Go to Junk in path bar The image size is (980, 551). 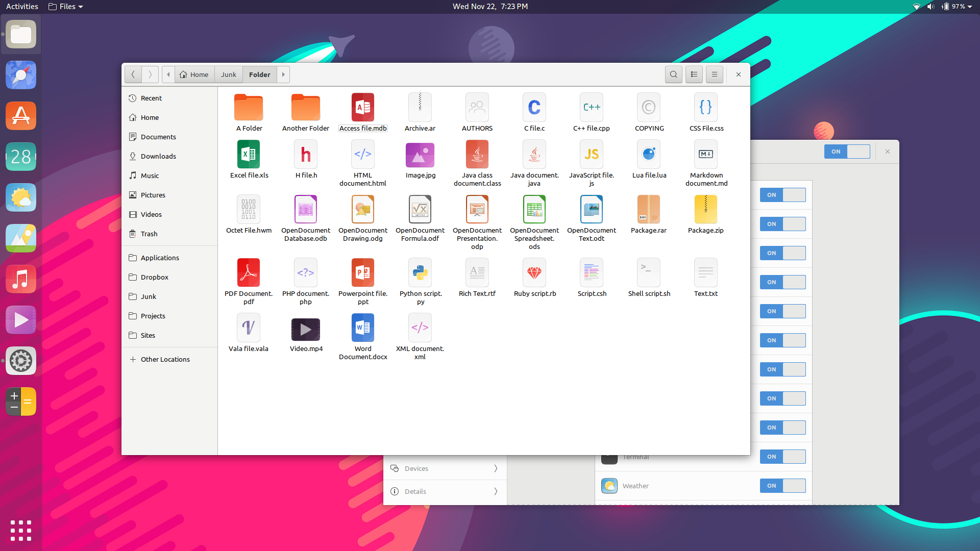(x=229, y=74)
